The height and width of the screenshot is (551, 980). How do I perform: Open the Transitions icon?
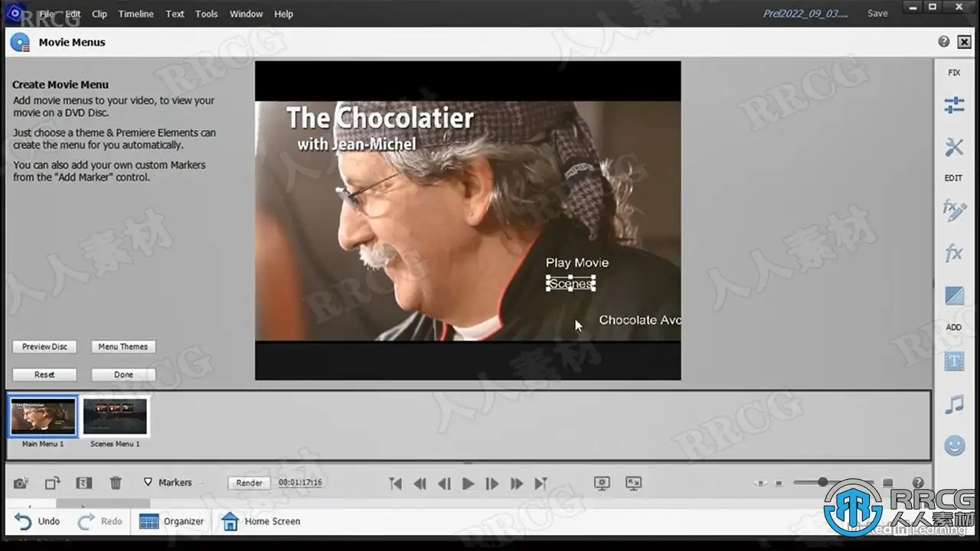(x=954, y=295)
